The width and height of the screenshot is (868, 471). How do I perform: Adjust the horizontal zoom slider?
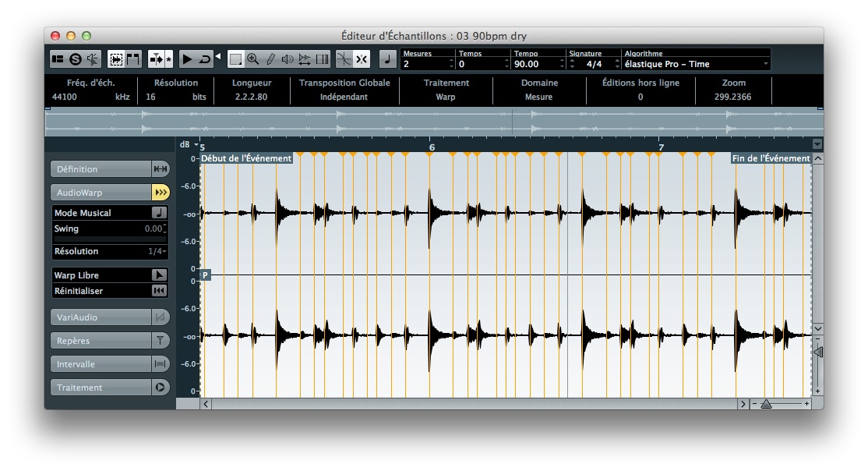[766, 404]
